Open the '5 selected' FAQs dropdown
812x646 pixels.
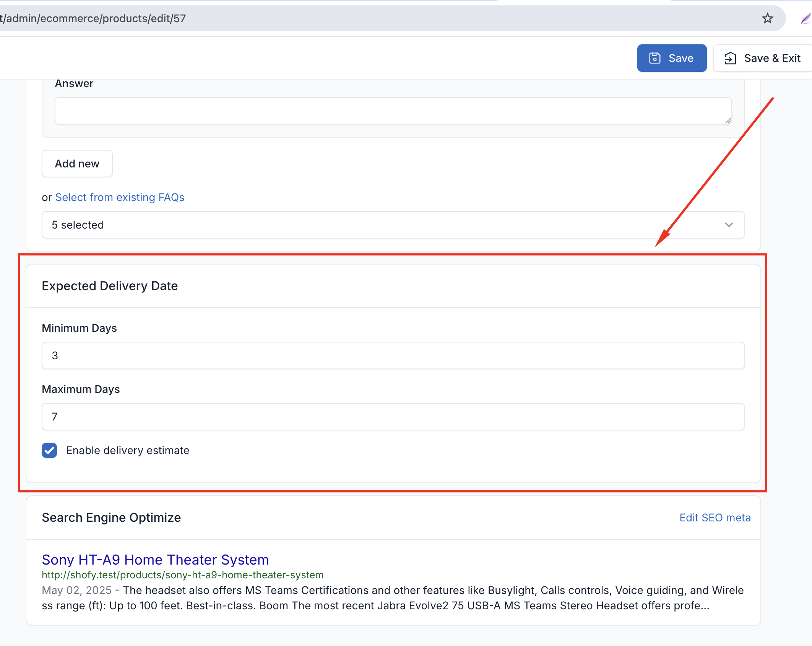(x=382, y=225)
